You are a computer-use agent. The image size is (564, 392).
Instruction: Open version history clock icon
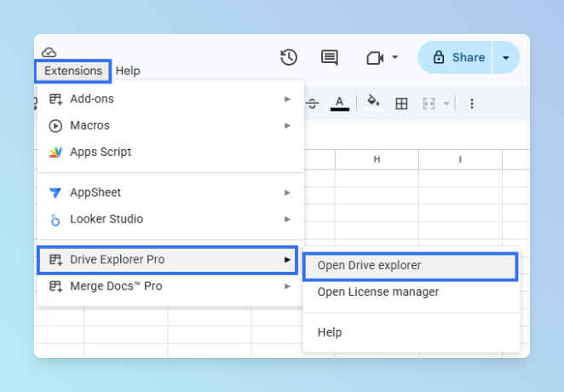point(289,57)
